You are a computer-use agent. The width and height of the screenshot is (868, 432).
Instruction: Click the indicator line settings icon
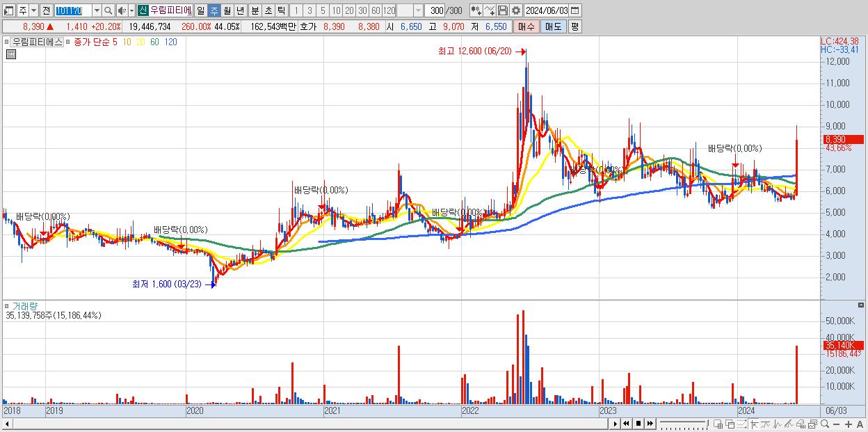pos(489,10)
